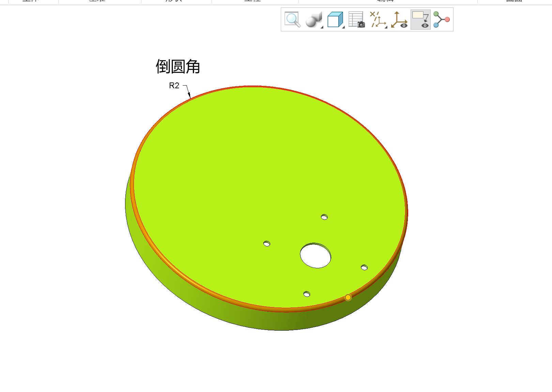Toggle coordinate system axes display
This screenshot has width=552, height=392.
(399, 19)
